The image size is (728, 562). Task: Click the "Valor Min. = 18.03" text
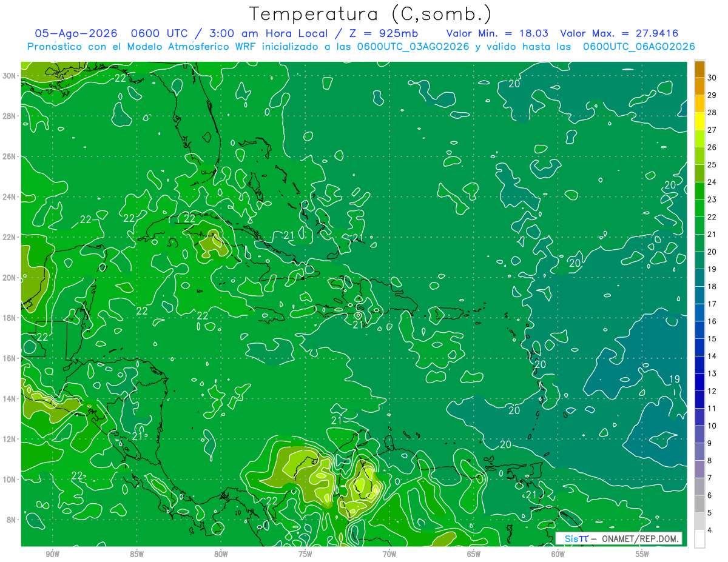click(x=498, y=33)
